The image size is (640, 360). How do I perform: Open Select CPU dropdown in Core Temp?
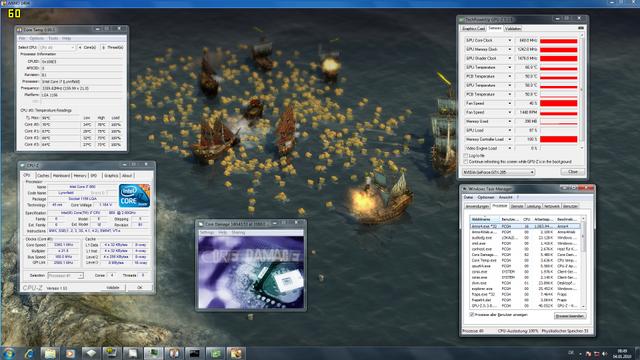tap(57, 47)
